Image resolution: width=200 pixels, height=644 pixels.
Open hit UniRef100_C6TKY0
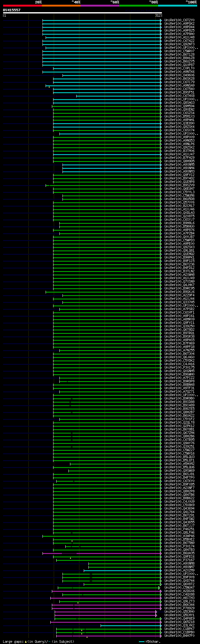[x=179, y=481]
